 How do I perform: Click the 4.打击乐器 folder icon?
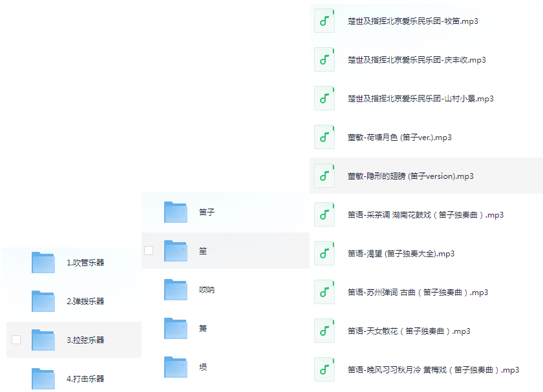43,378
